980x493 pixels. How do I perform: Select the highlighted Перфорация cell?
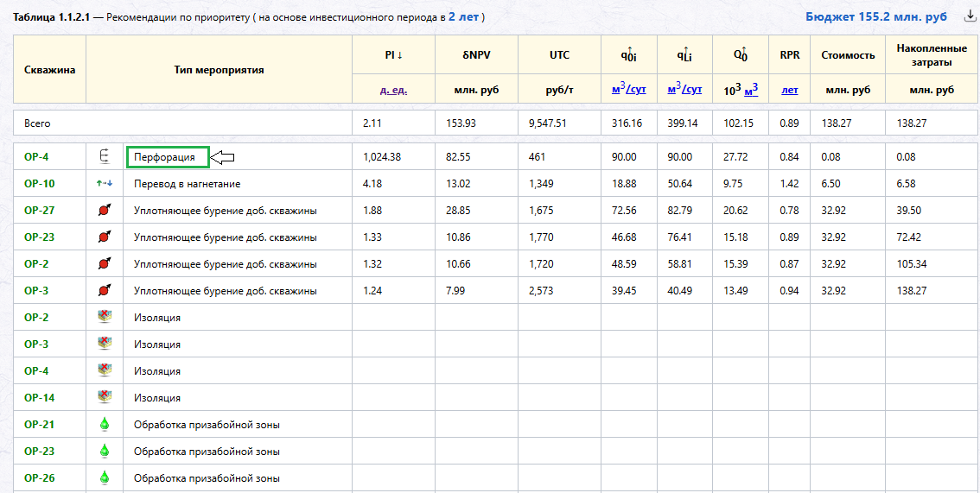coord(168,158)
